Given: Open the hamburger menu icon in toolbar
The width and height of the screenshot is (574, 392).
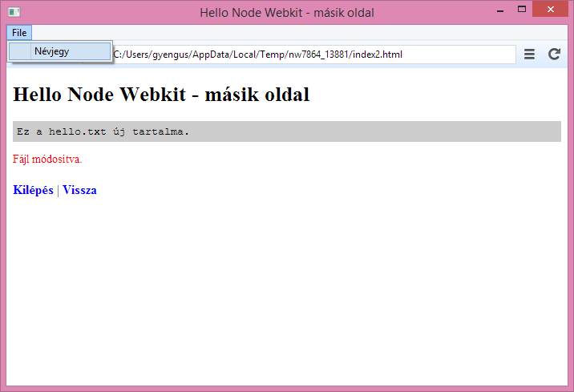Looking at the screenshot, I should tap(529, 55).
